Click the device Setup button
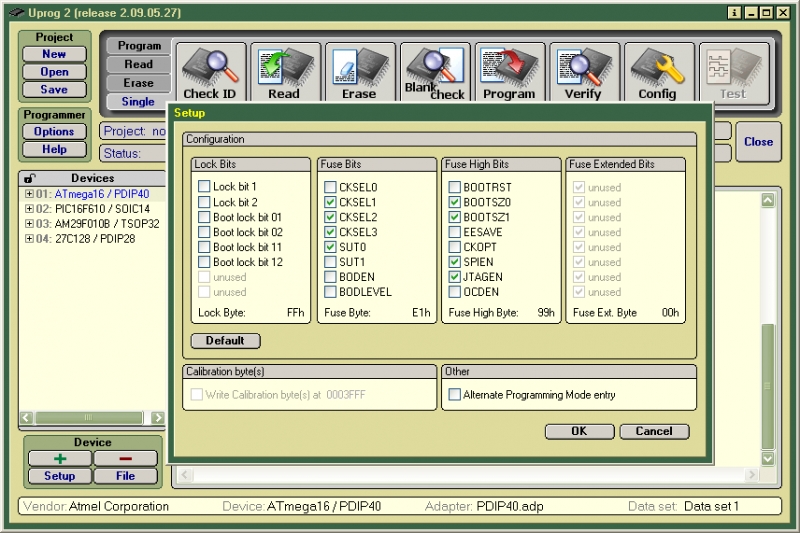Viewport: 800px width, 533px height. 60,476
